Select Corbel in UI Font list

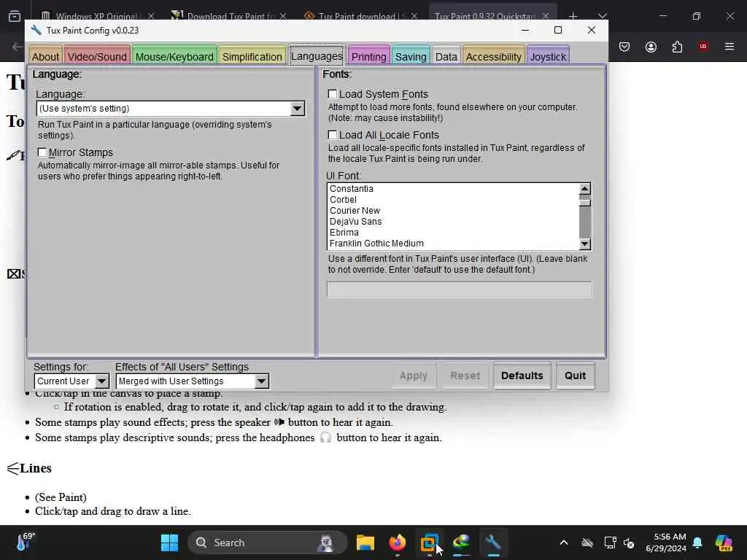coord(343,200)
